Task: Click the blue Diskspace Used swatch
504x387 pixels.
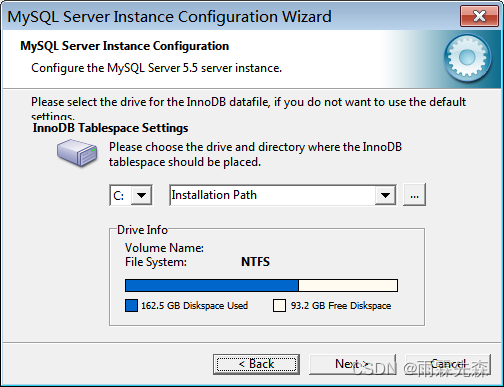Action: click(131, 305)
